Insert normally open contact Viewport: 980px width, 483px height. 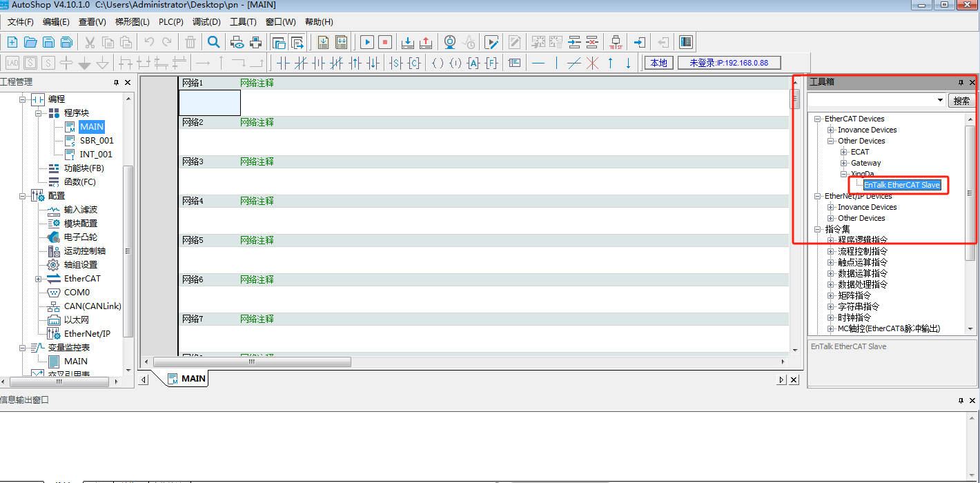(283, 63)
